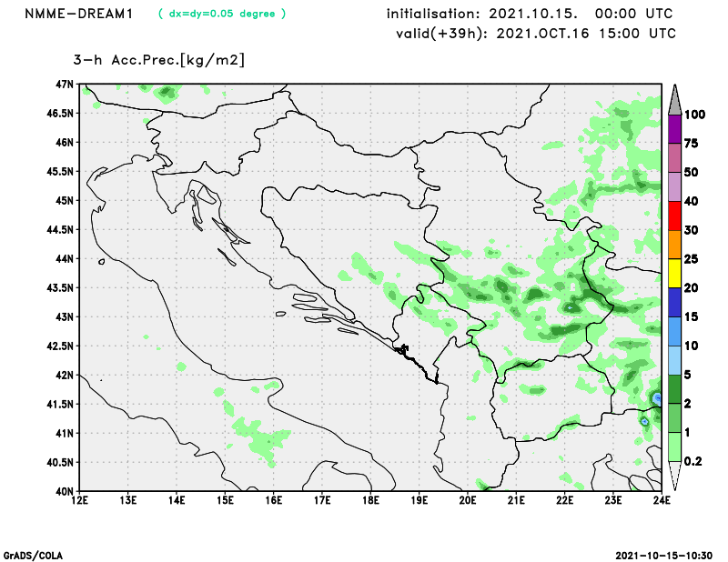Pick the yellow 20–25 legend swatch
The height and width of the screenshot is (562, 728).
[x=675, y=273]
